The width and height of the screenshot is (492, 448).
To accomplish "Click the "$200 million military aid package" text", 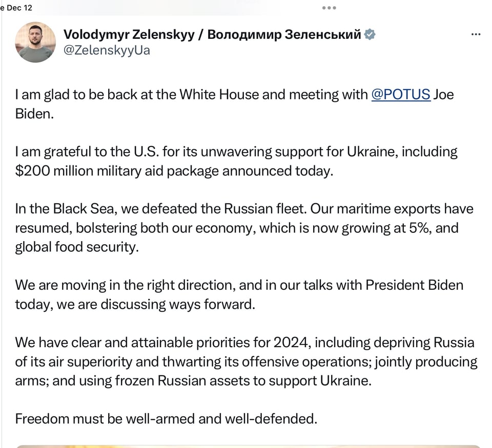I will pyautogui.click(x=117, y=170).
